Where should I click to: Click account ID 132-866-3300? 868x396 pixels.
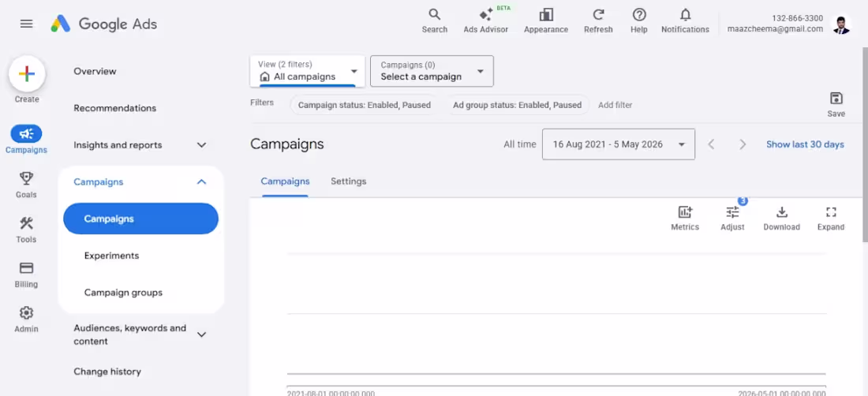pos(797,18)
